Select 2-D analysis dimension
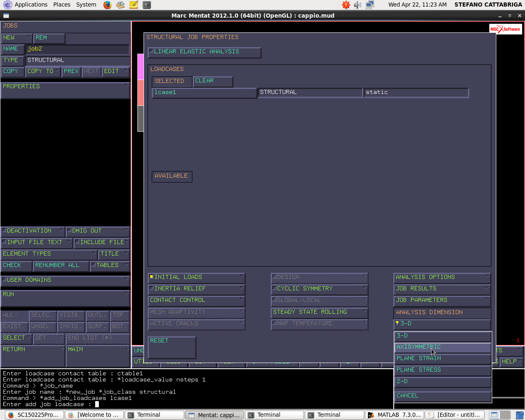Viewport: 525px width, 420px height. (x=443, y=382)
